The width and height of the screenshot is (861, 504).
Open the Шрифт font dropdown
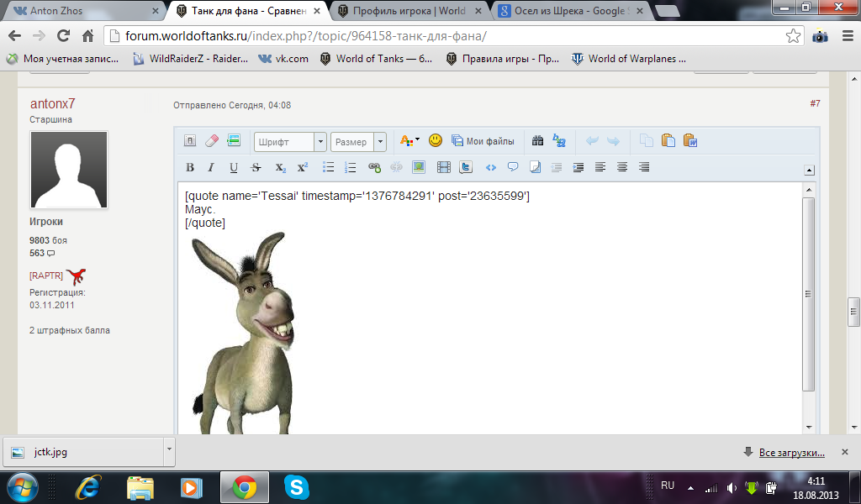click(x=320, y=142)
